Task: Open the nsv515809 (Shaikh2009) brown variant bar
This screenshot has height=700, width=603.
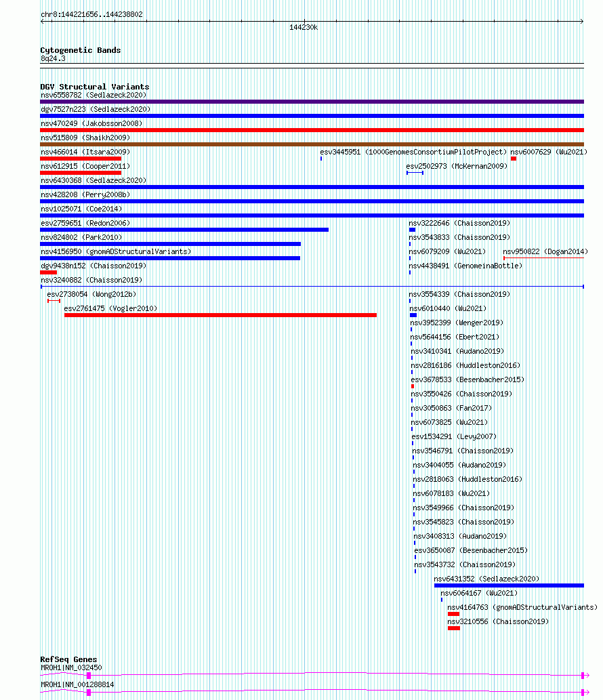Action: click(x=312, y=144)
